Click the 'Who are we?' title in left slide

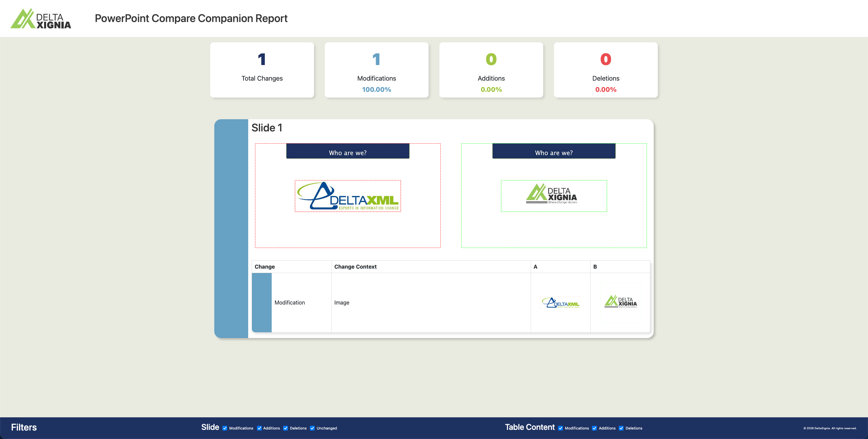coord(348,153)
